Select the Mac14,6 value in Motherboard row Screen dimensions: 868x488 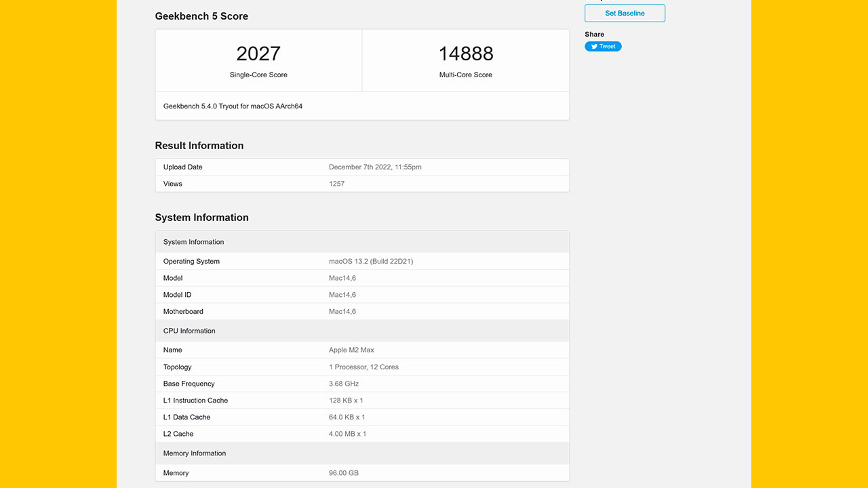click(x=342, y=312)
